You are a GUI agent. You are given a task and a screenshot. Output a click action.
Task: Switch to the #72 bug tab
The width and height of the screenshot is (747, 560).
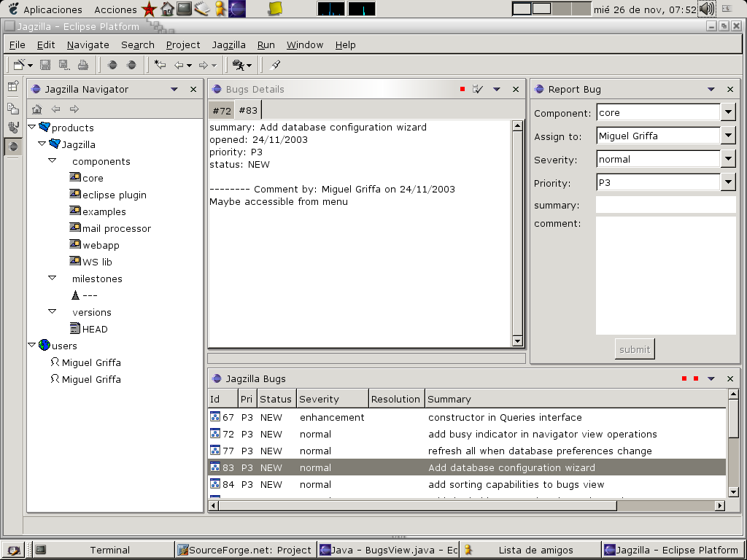(x=222, y=111)
